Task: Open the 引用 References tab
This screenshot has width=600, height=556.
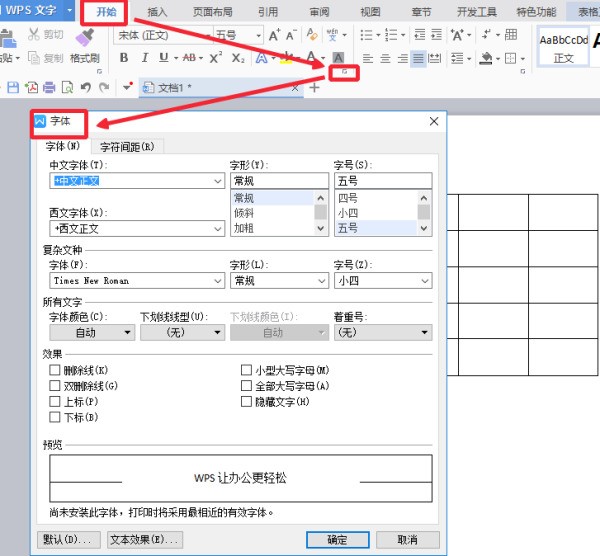Action: pyautogui.click(x=268, y=12)
